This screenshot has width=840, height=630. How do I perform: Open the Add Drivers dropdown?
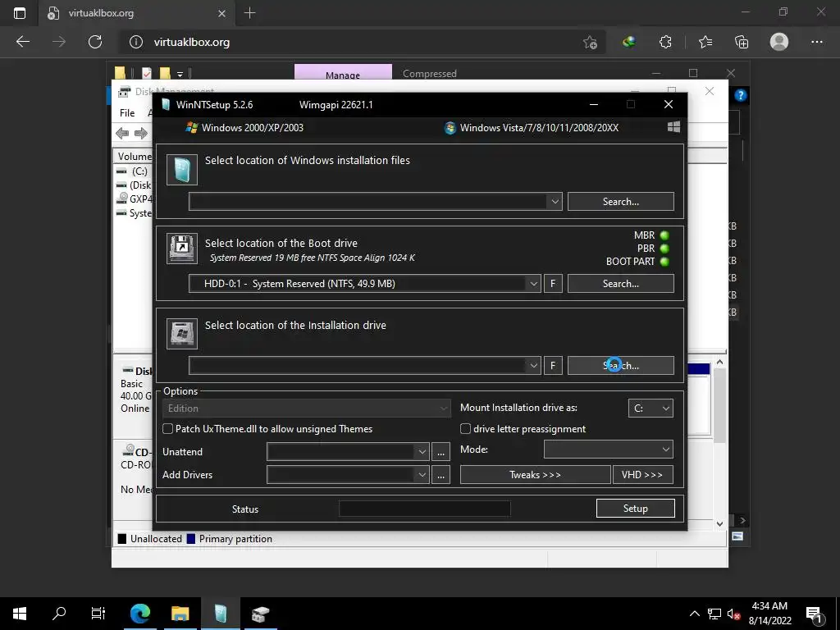tap(422, 475)
